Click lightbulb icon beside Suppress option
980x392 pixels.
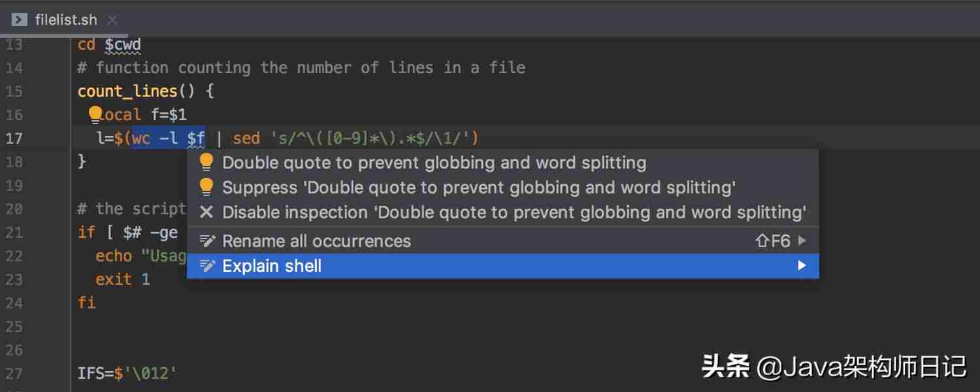coord(206,188)
